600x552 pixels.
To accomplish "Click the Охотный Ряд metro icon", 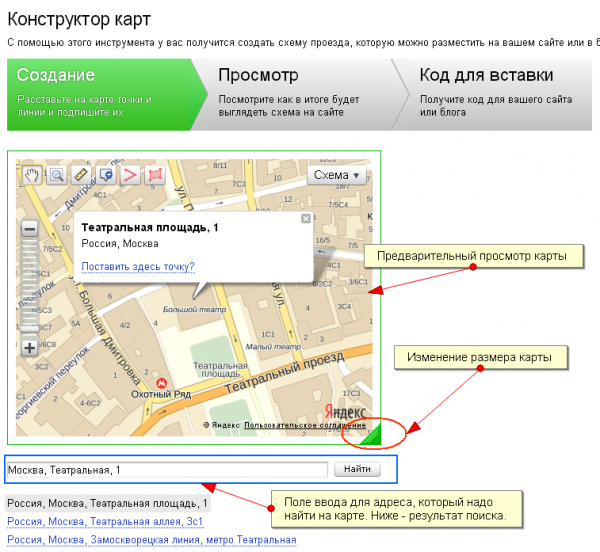I will 161,383.
